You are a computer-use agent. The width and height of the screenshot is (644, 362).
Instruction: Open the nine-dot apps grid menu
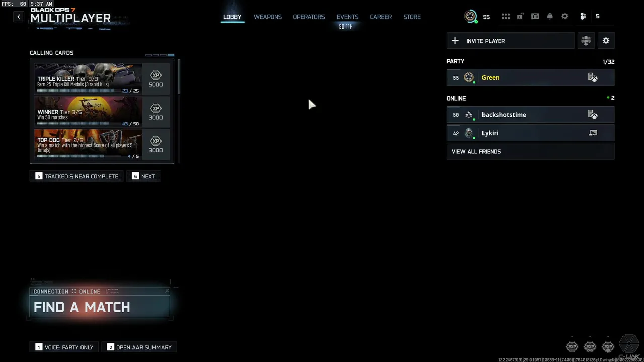506,16
